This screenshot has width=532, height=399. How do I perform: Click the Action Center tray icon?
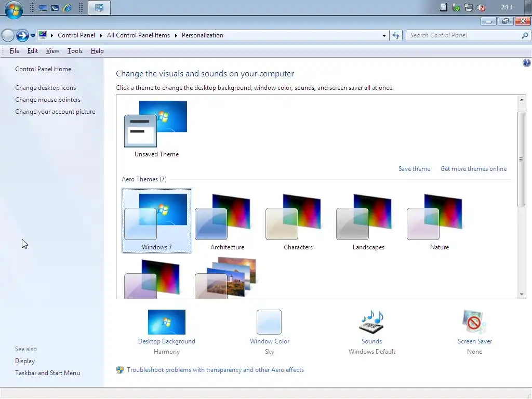(x=444, y=7)
